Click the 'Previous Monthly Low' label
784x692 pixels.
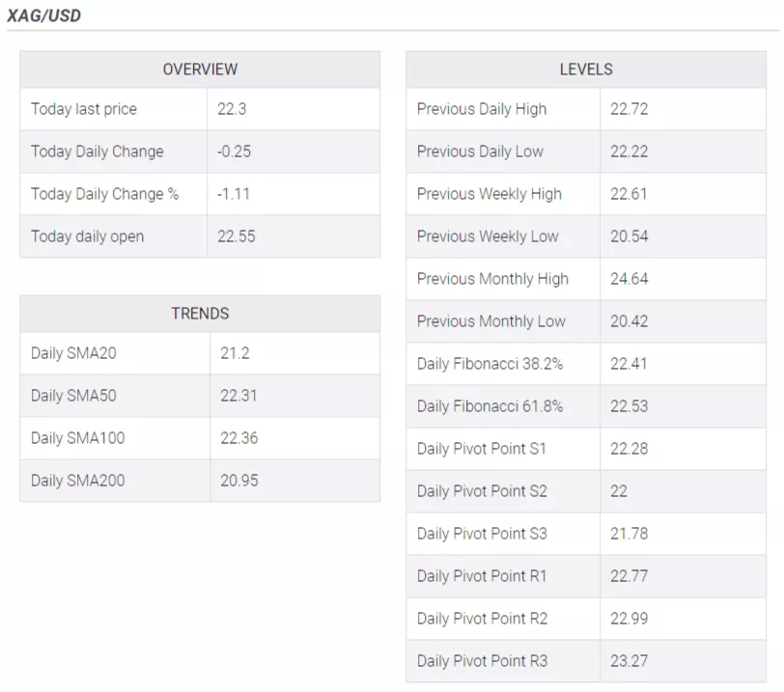[491, 321]
